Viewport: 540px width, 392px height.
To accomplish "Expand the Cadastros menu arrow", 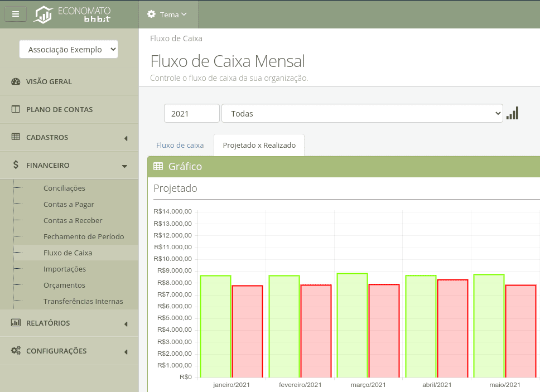I will coord(126,138).
